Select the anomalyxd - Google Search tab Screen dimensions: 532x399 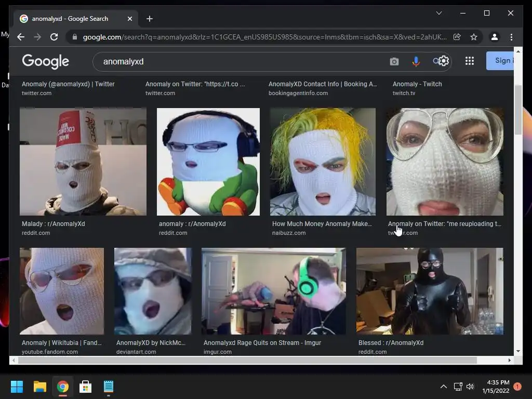76,19
